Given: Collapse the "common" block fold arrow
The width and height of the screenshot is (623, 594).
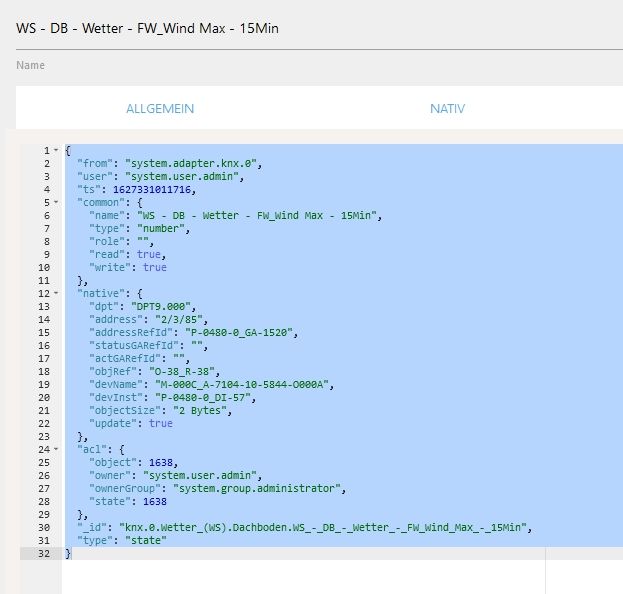Looking at the screenshot, I should click(56, 202).
